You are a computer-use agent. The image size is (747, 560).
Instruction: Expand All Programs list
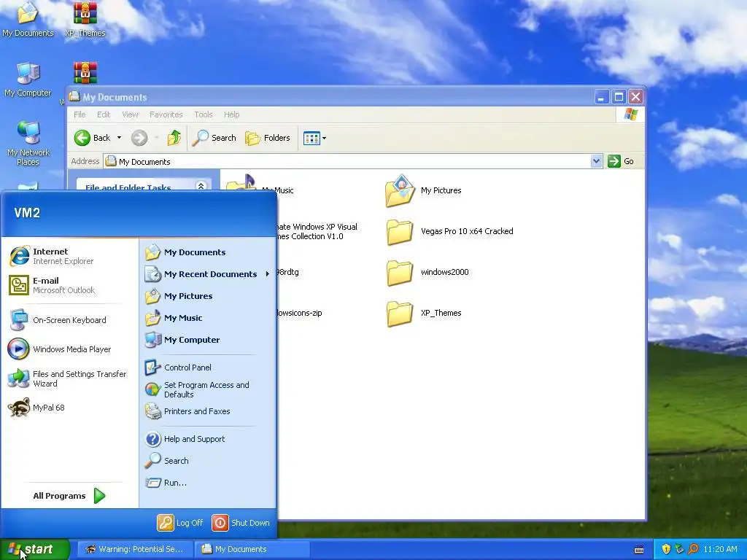(69, 496)
